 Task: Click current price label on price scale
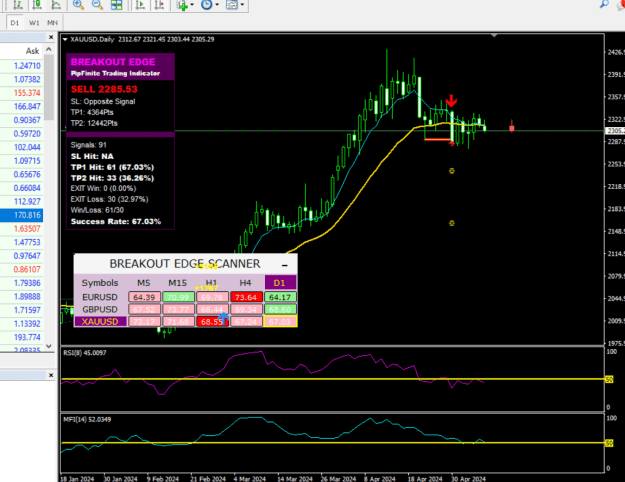pos(615,131)
